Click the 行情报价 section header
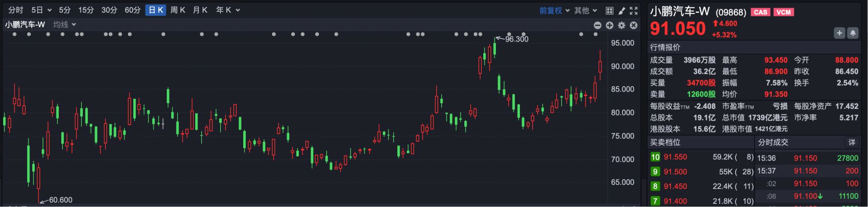The height and width of the screenshot is (207, 868). pyautogui.click(x=665, y=47)
